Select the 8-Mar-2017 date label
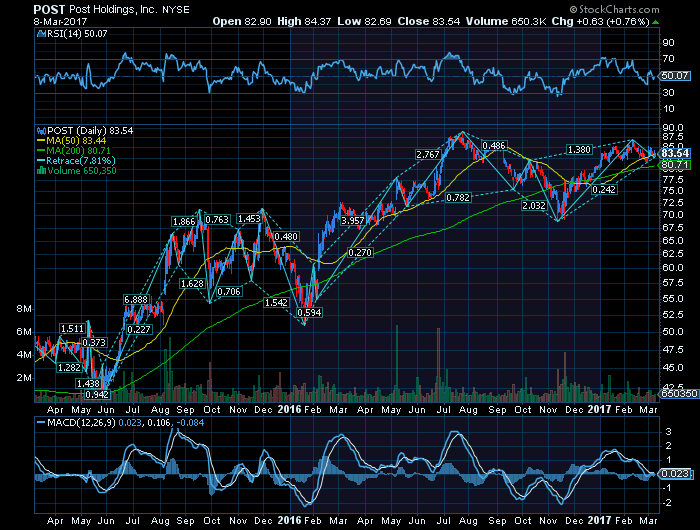Screen dimensions: 700x530 tap(60, 21)
